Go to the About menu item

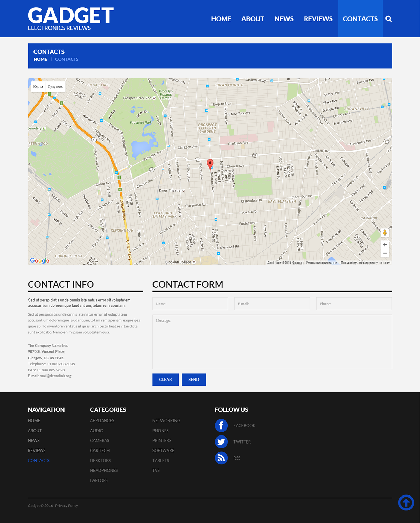(253, 19)
